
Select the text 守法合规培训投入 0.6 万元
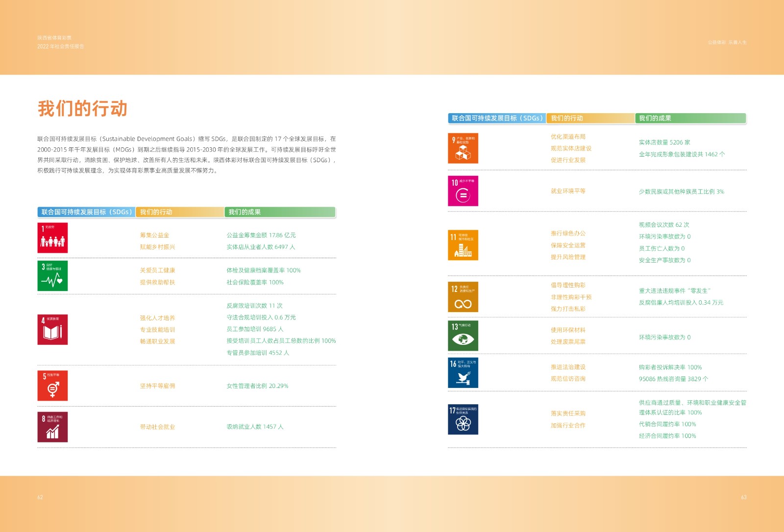tap(261, 317)
